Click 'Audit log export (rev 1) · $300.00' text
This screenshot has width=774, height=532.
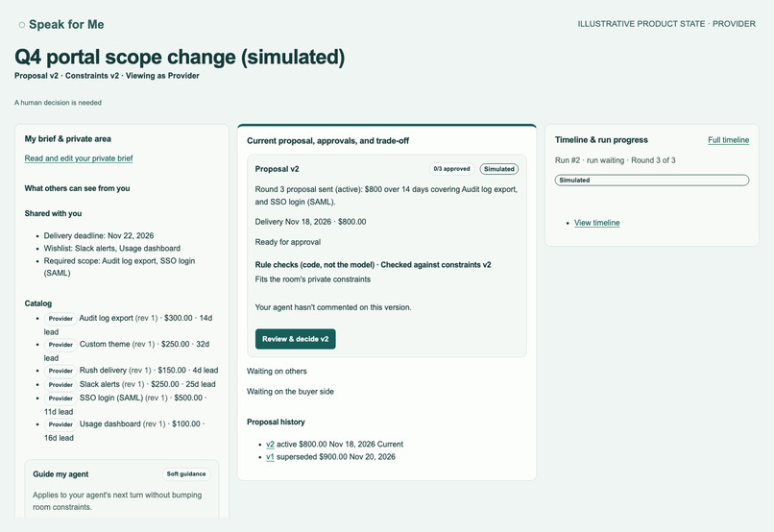pos(135,318)
